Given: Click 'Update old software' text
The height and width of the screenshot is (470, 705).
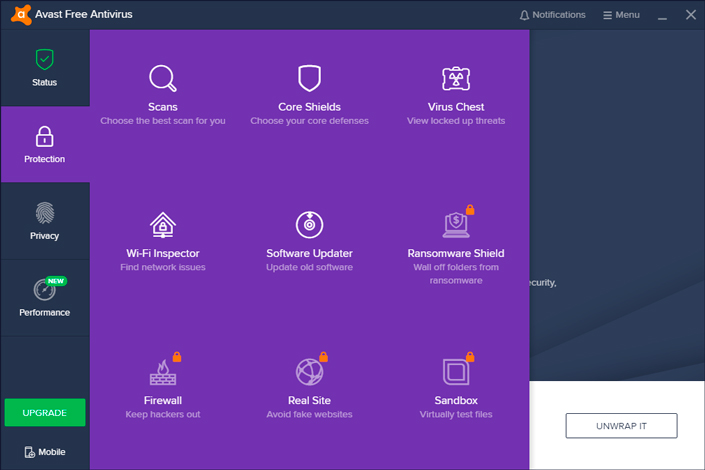Looking at the screenshot, I should click(x=309, y=267).
